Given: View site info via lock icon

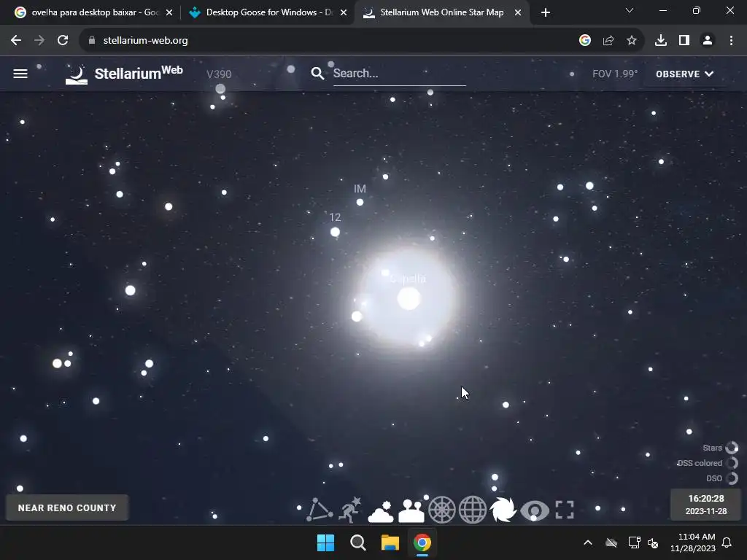Looking at the screenshot, I should (91, 41).
